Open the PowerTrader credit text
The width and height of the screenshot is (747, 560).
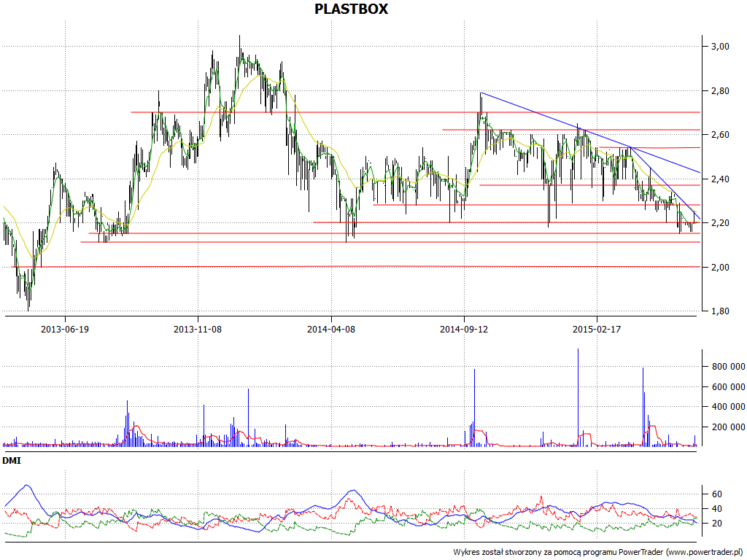600,553
